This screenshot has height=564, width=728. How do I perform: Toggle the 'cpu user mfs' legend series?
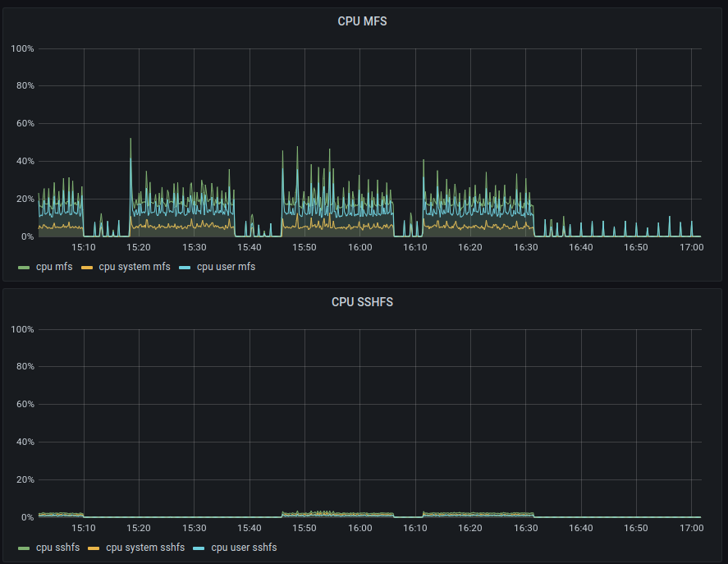(x=226, y=267)
